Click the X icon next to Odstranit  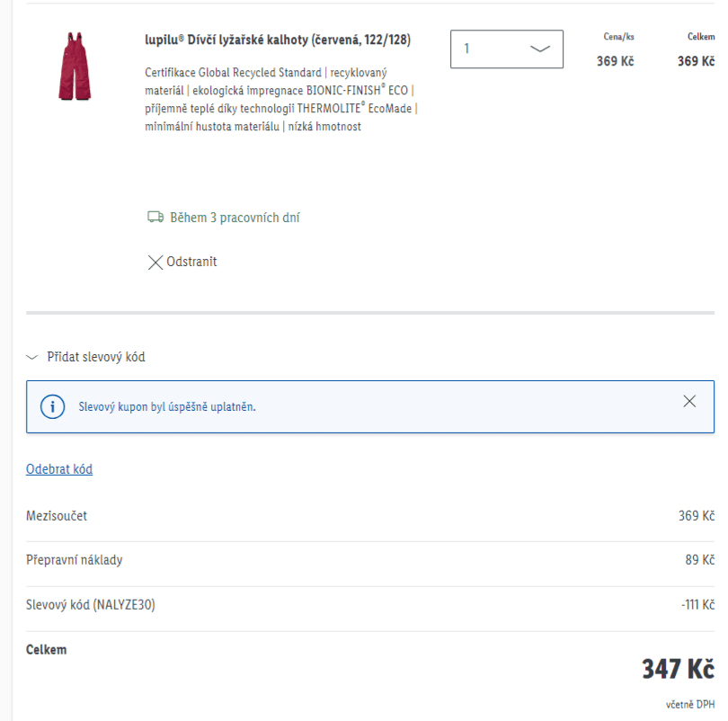click(x=154, y=262)
